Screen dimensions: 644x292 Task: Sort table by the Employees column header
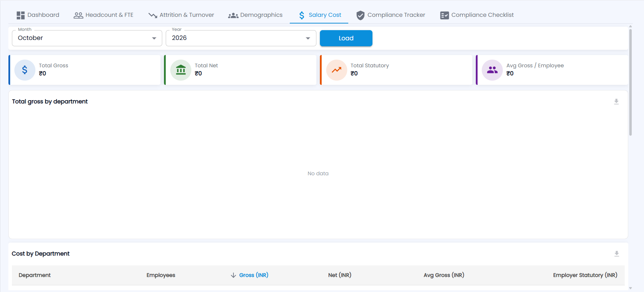(161, 275)
